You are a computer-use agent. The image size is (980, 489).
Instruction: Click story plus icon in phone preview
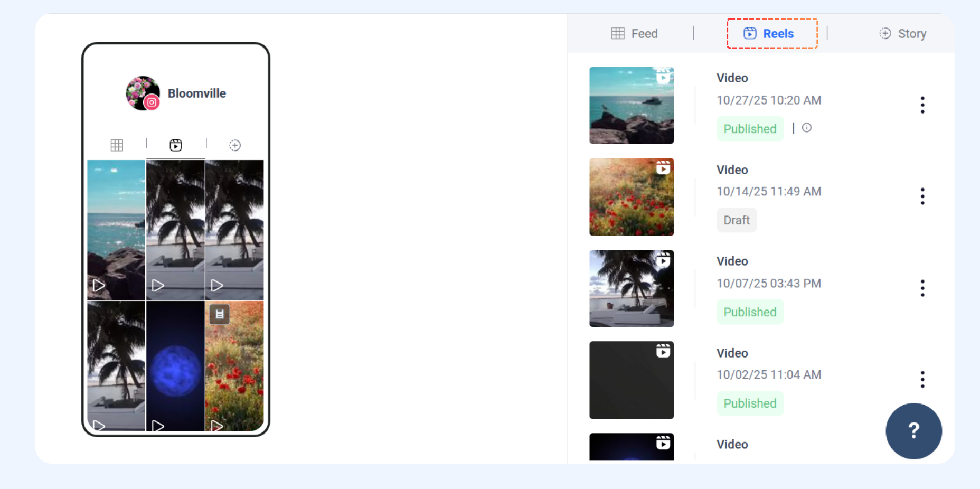[x=235, y=145]
